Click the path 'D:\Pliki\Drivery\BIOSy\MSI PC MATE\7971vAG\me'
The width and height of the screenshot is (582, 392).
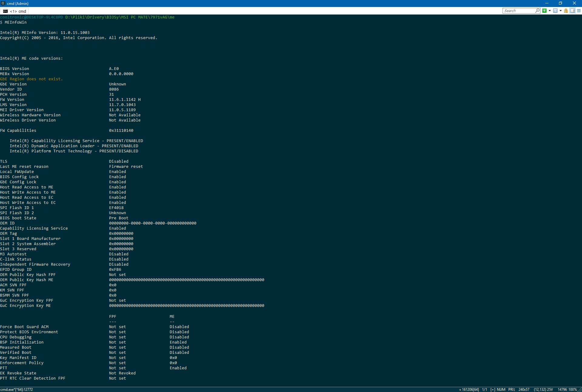tap(120, 17)
